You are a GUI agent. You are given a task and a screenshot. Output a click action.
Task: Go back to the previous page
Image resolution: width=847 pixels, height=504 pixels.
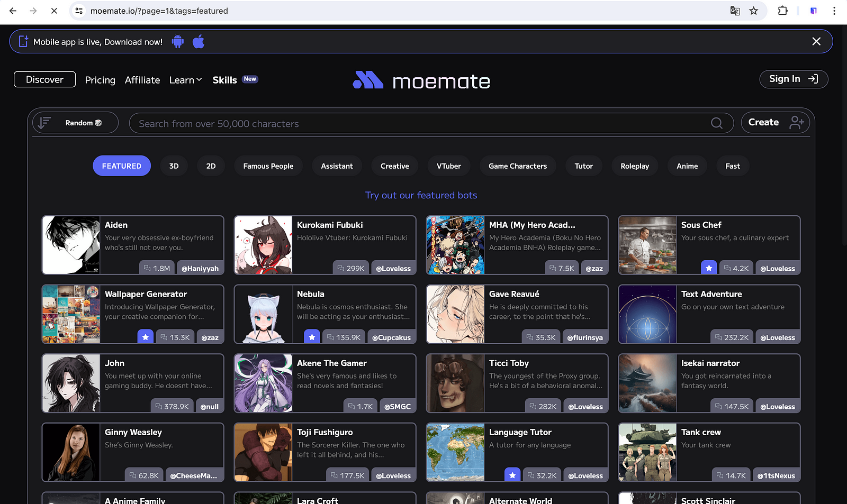click(13, 11)
